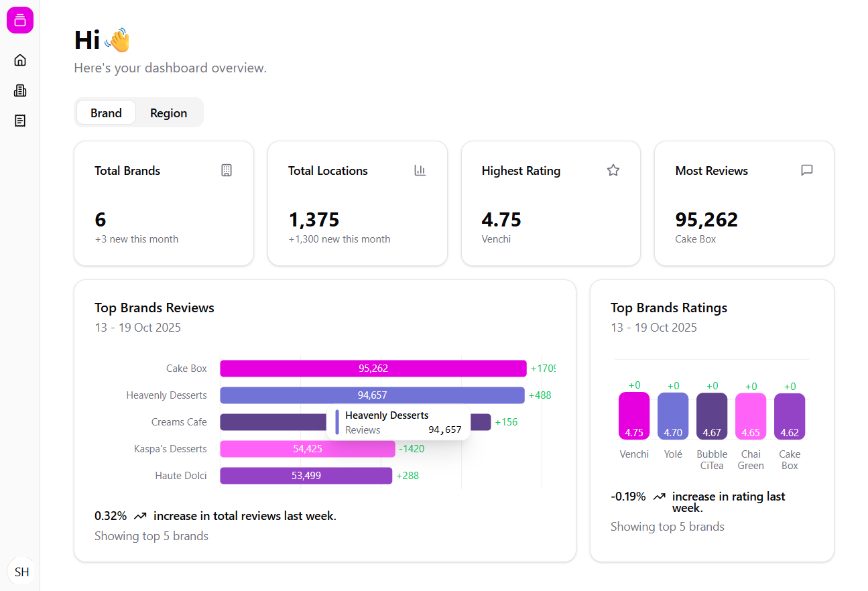Click the trend arrow beside 0.32% increase text
Image resolution: width=868 pixels, height=591 pixels.
140,515
